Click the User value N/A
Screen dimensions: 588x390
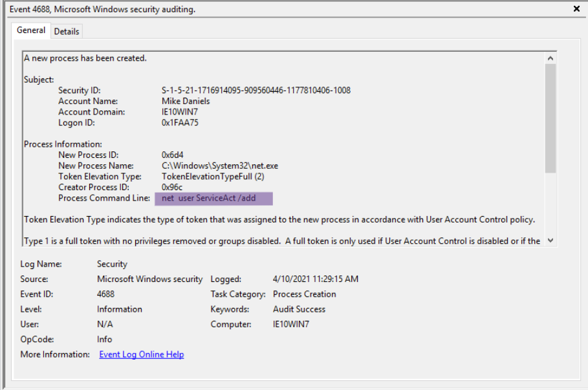[105, 325]
